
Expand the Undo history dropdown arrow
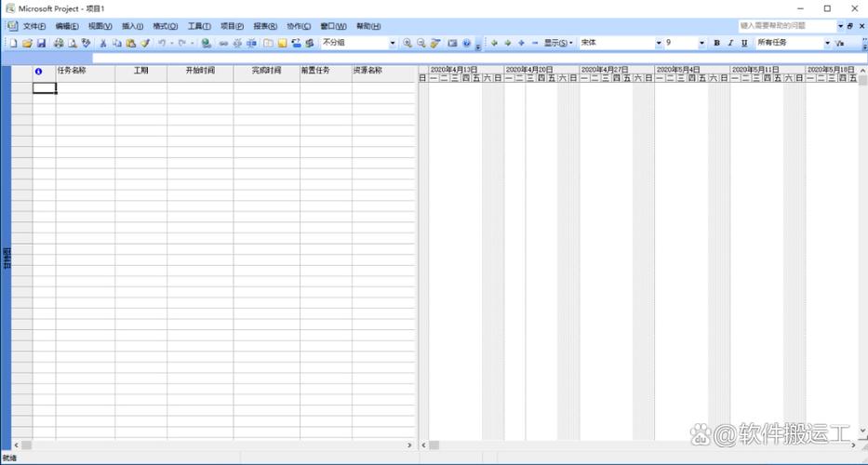click(x=171, y=43)
